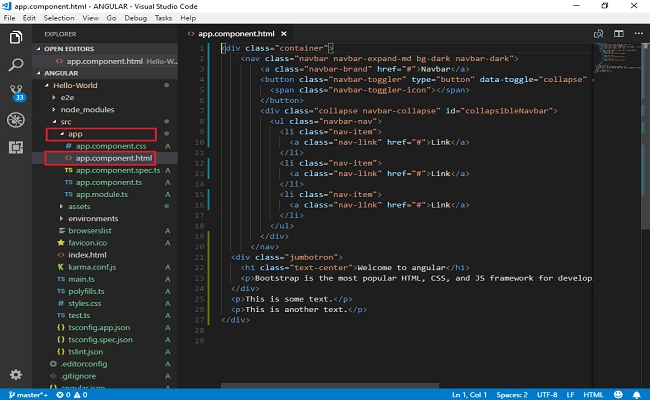Viewport: 650px width, 400px height.
Task: Open .gitignore file
Action: [x=105, y=376]
